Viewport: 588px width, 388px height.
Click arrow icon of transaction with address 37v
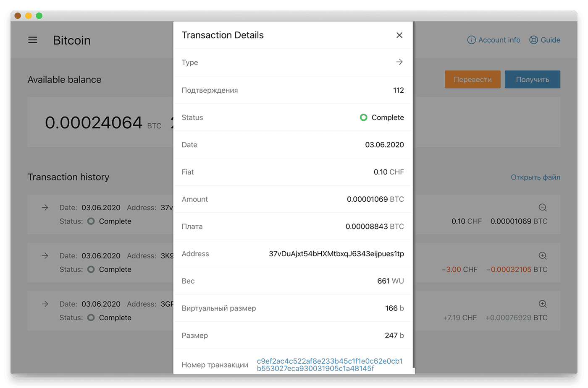[45, 208]
